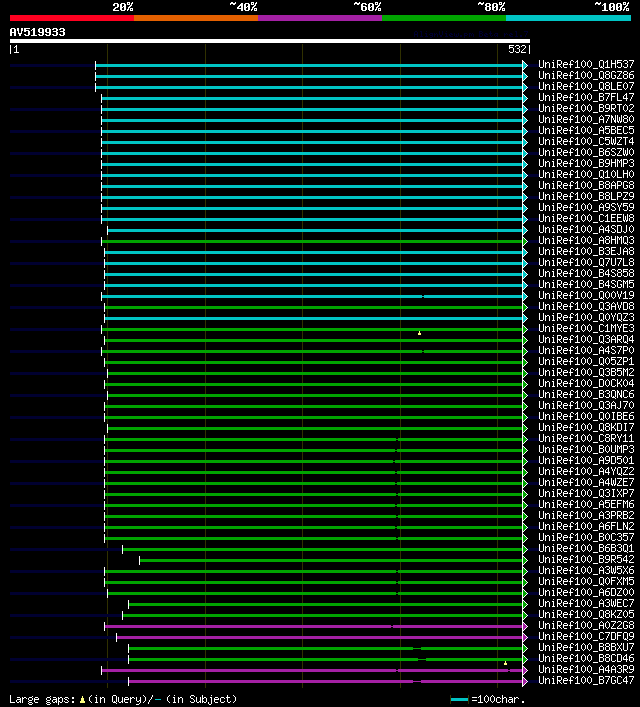Open hit UniRef100_Q8GZ86
Viewport: 640px width, 707px height.
click(x=586, y=75)
